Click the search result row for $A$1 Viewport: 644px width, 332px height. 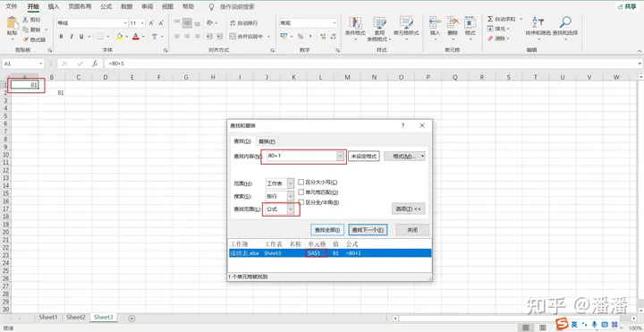point(330,253)
